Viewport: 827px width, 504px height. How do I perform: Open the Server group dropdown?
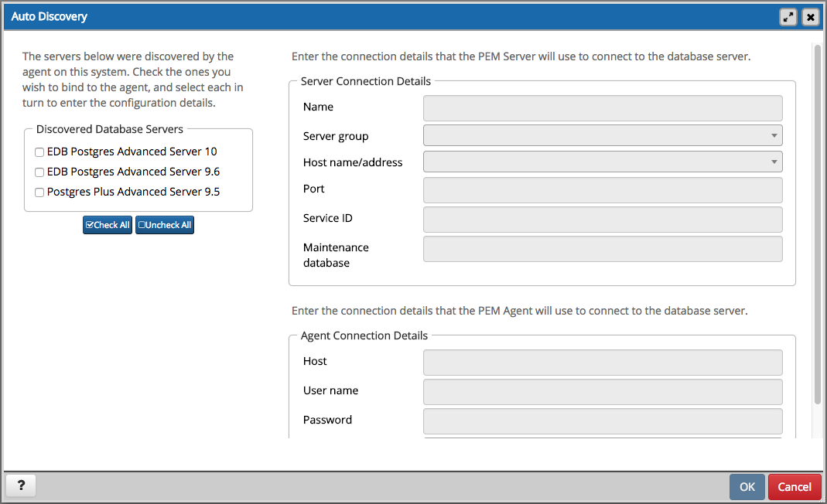(x=603, y=135)
